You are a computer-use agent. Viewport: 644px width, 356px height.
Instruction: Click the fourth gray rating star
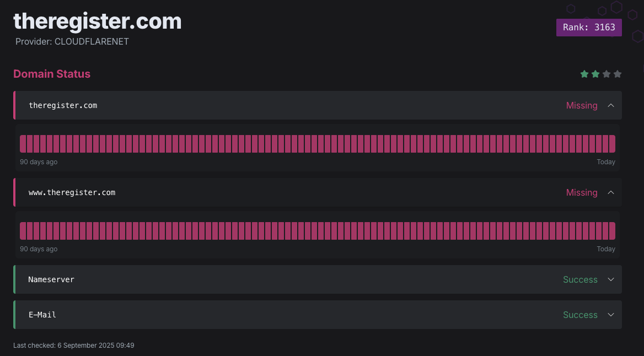click(618, 74)
